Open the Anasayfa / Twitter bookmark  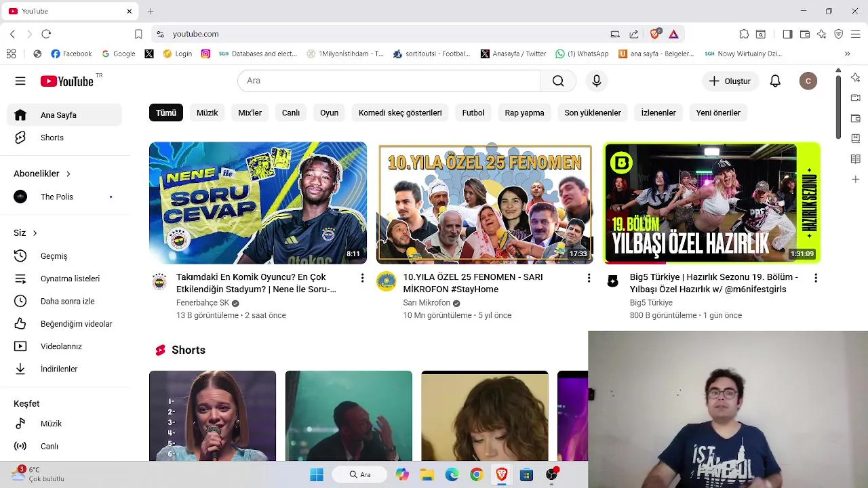pos(513,54)
